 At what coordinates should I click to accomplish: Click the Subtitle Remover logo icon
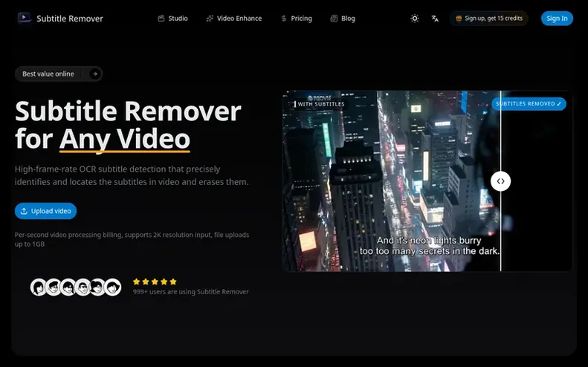(x=25, y=18)
